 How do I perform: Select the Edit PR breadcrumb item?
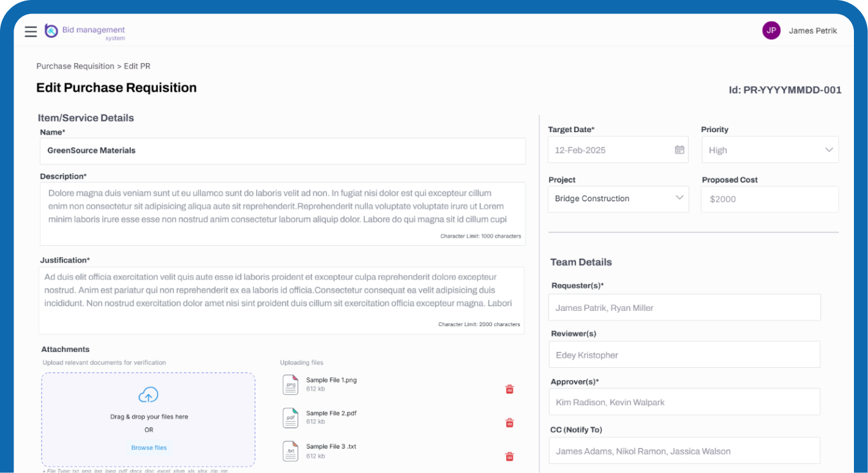pos(137,66)
